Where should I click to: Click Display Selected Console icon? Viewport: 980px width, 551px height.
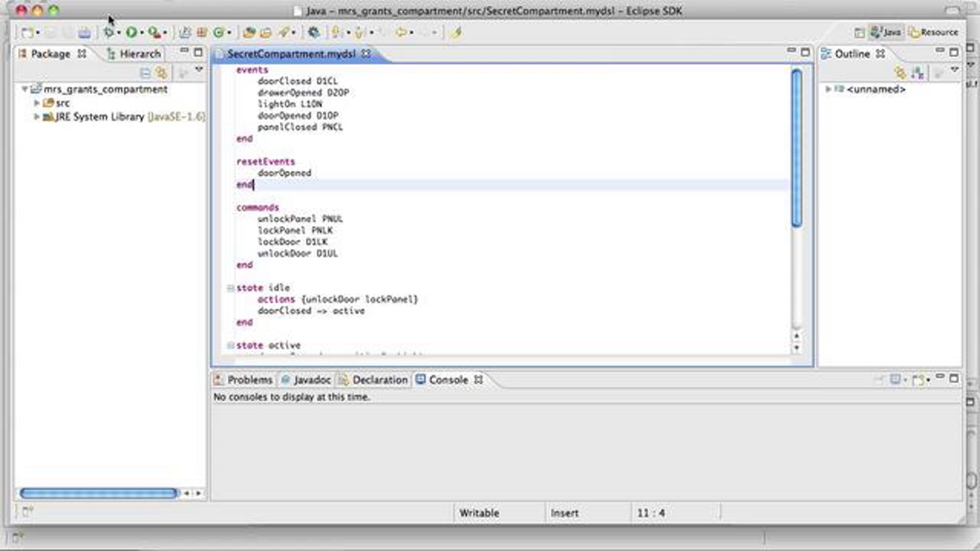[895, 380]
